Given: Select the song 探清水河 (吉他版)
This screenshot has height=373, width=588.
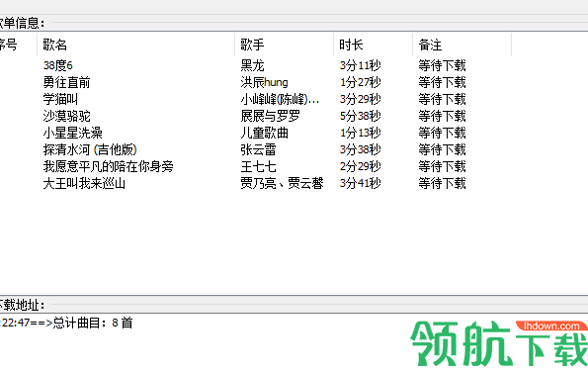Looking at the screenshot, I should (x=90, y=149).
